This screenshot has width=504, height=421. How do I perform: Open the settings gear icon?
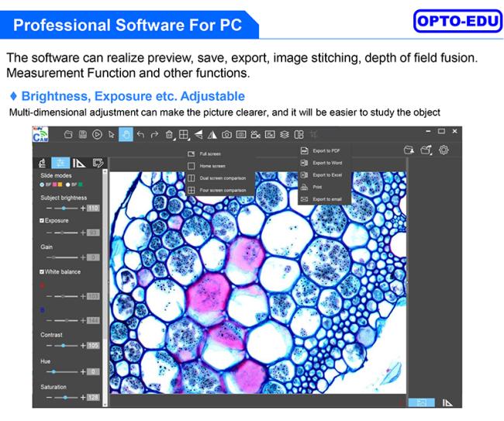(444, 150)
